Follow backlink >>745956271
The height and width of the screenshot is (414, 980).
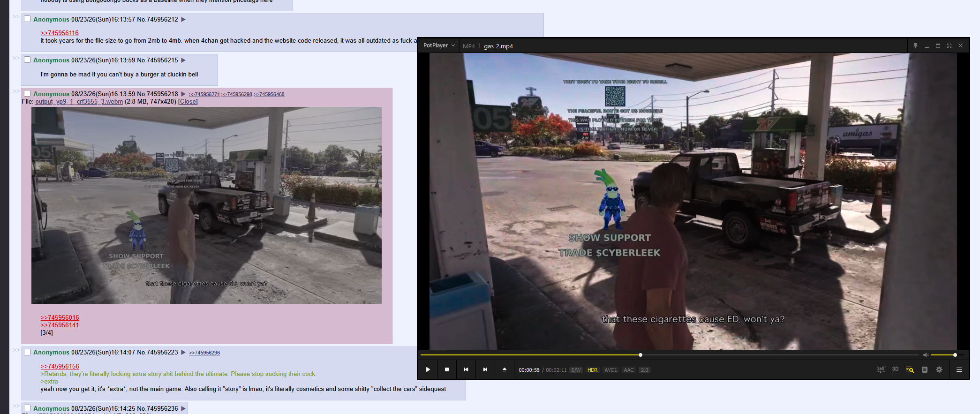click(x=204, y=94)
